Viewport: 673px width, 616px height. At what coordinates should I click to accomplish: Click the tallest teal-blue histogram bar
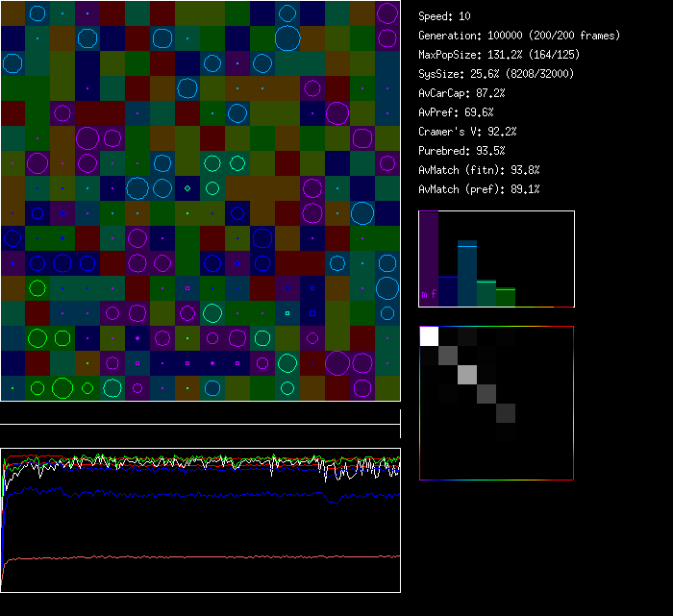pos(467,274)
